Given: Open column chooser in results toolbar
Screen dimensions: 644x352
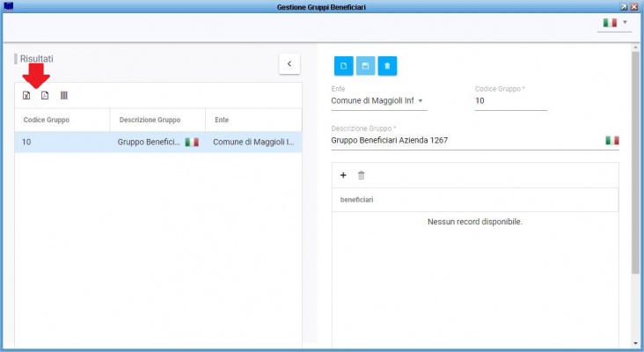Looking at the screenshot, I should 64,95.
